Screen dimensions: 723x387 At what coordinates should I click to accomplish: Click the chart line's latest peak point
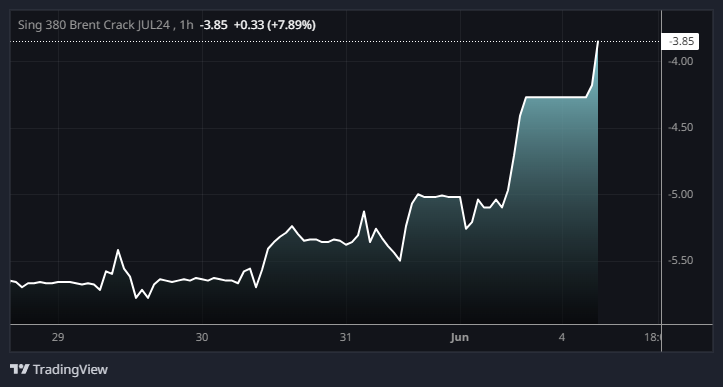tap(598, 42)
